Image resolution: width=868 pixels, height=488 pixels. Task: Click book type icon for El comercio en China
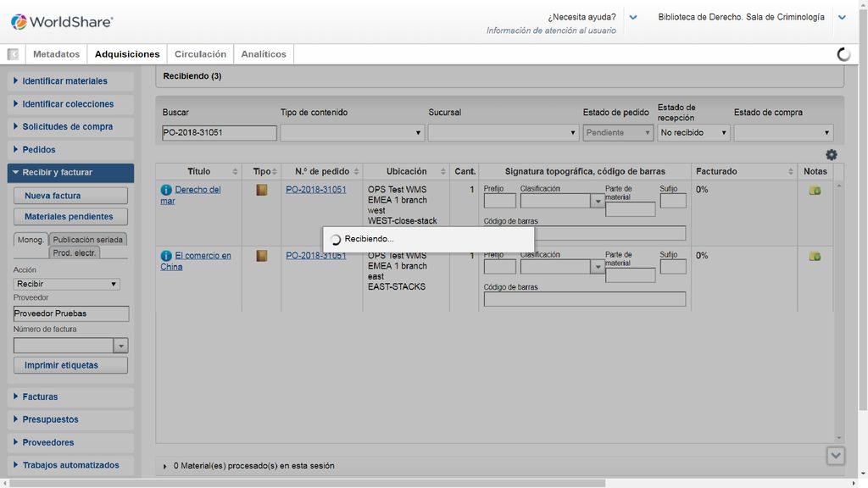point(261,256)
